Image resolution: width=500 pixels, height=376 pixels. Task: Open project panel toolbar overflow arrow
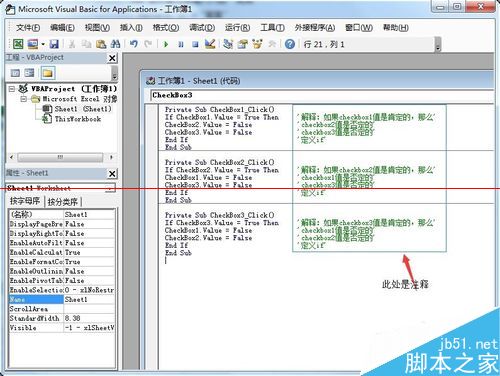(x=114, y=74)
